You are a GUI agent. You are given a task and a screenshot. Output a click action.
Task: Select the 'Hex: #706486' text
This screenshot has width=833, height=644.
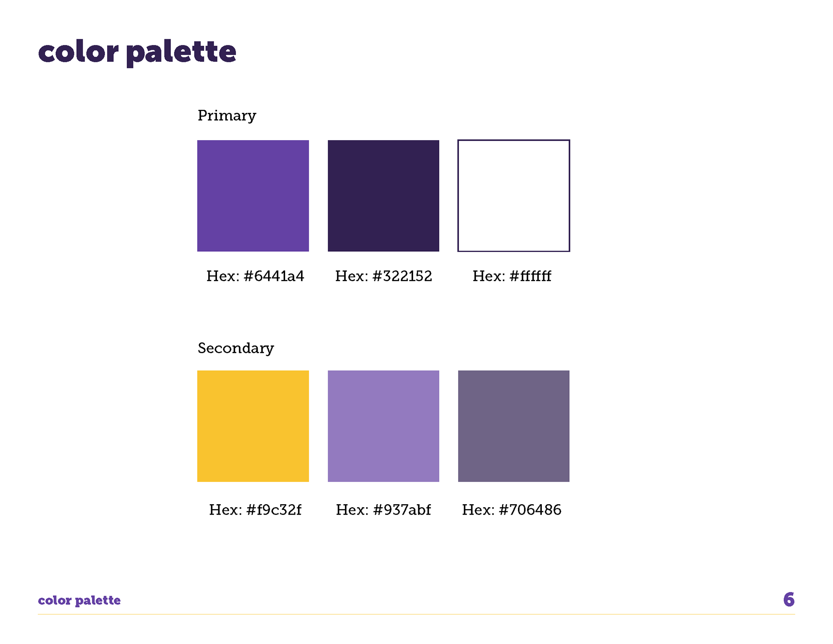(512, 509)
